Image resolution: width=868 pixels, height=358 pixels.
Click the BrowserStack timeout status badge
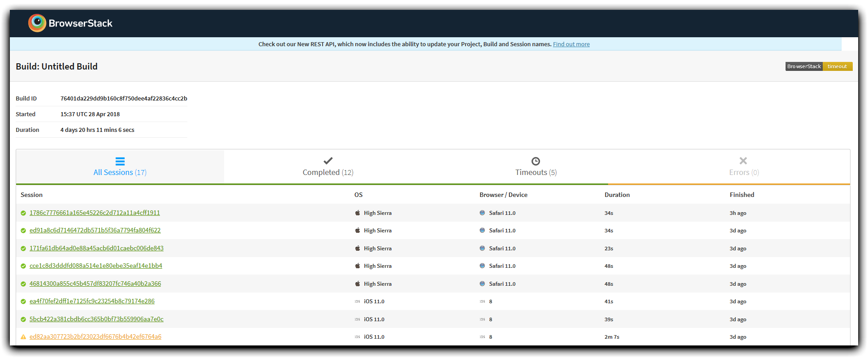pyautogui.click(x=819, y=66)
